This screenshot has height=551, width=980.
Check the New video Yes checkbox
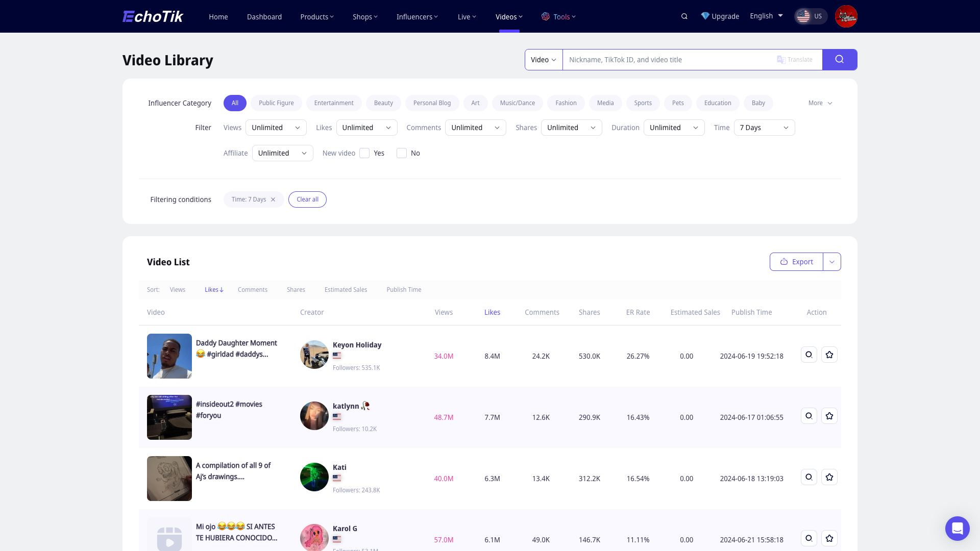[364, 153]
